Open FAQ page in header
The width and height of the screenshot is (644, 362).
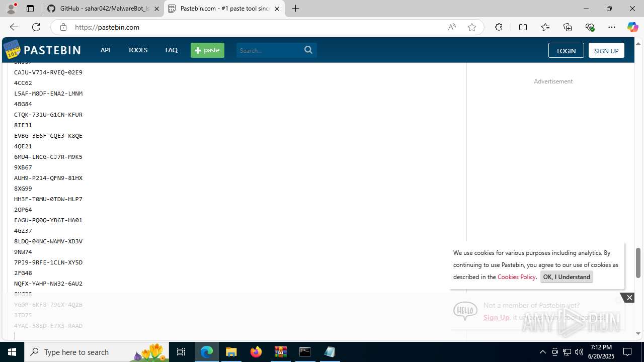[x=171, y=50]
